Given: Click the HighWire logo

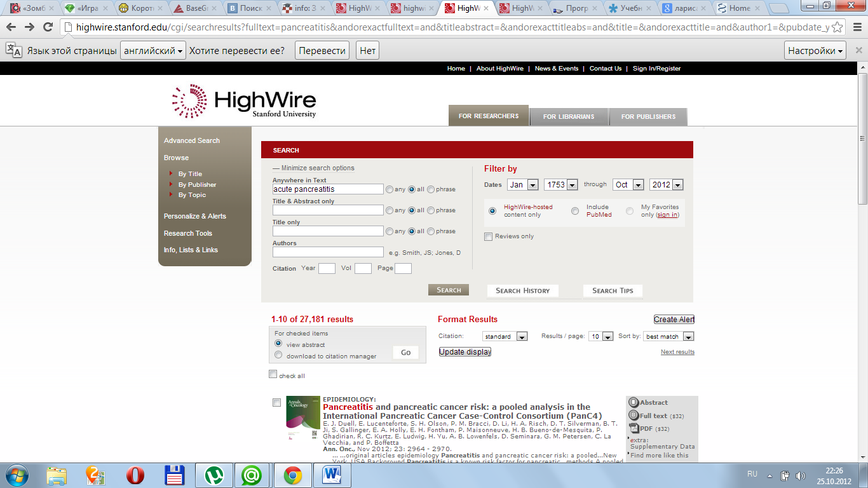Looking at the screenshot, I should 244,102.
